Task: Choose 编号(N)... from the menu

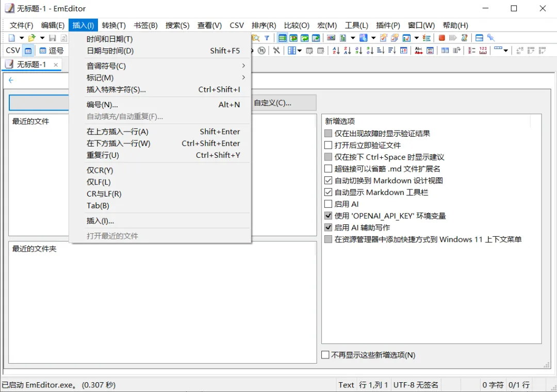Action: point(160,105)
